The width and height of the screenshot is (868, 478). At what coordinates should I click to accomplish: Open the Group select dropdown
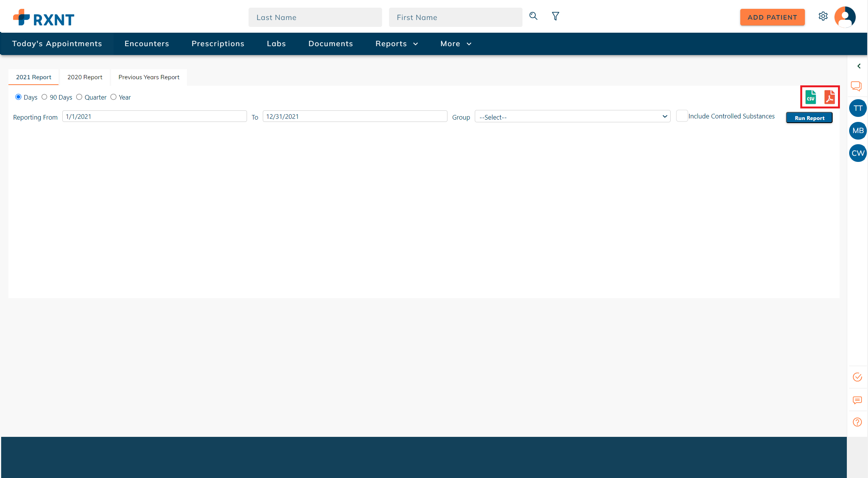coord(573,117)
